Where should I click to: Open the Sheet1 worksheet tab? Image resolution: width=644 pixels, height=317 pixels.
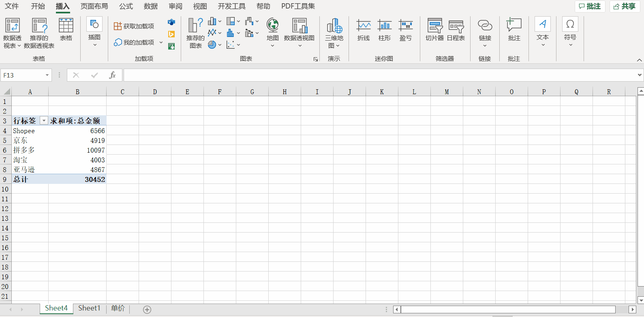click(x=89, y=308)
